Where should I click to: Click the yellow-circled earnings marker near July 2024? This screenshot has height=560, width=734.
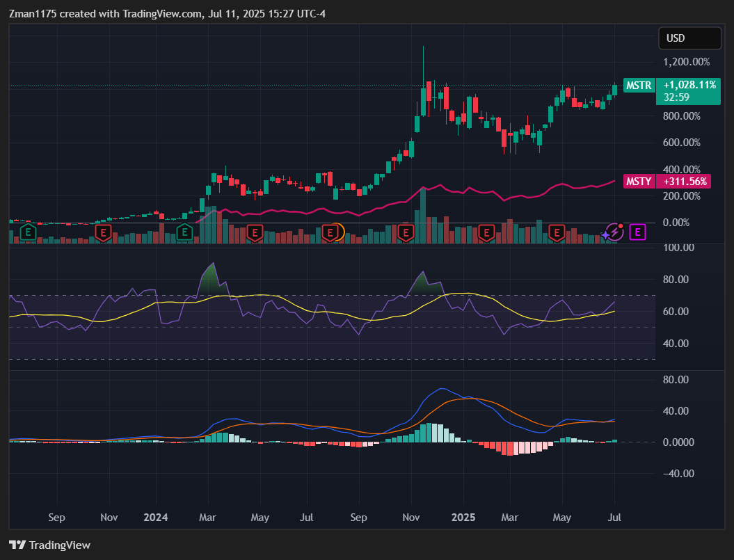point(330,234)
